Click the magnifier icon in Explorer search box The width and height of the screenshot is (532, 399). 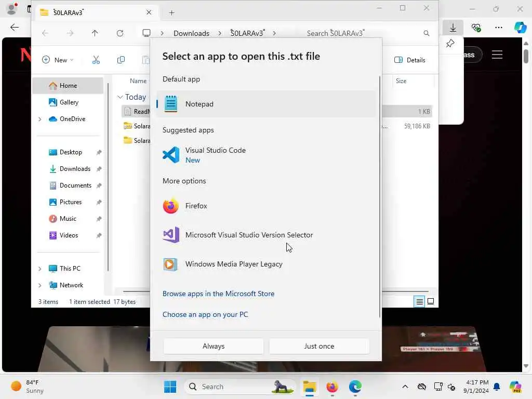[x=427, y=33]
